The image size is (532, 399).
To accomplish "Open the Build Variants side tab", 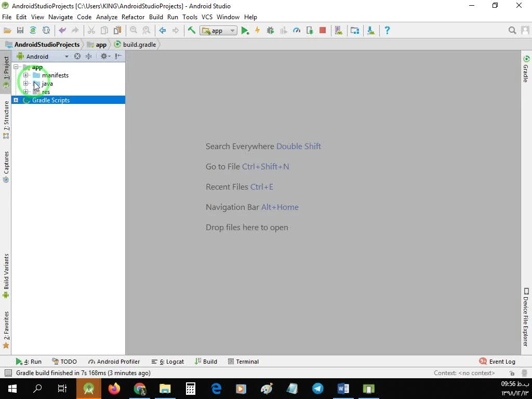I will (x=6, y=276).
